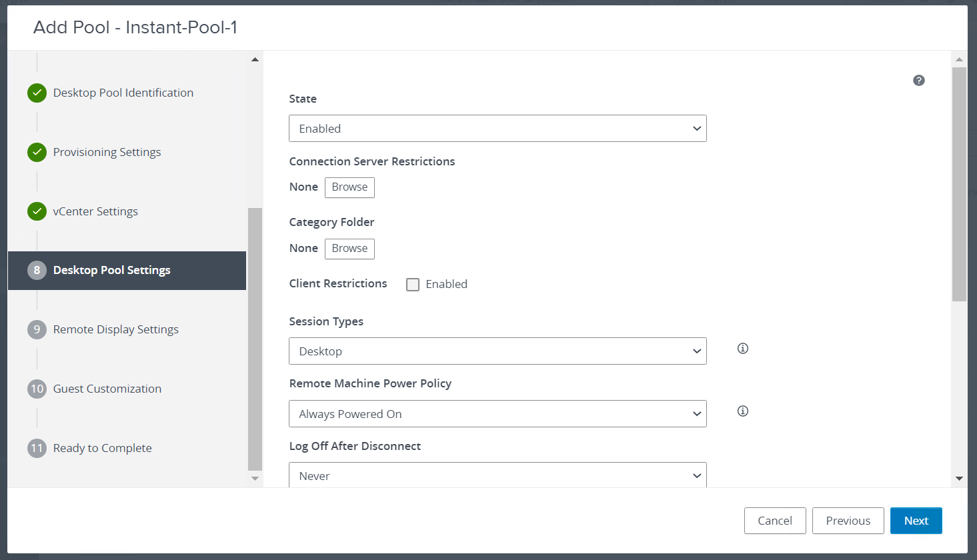Select Remote Display Settings step

116,329
